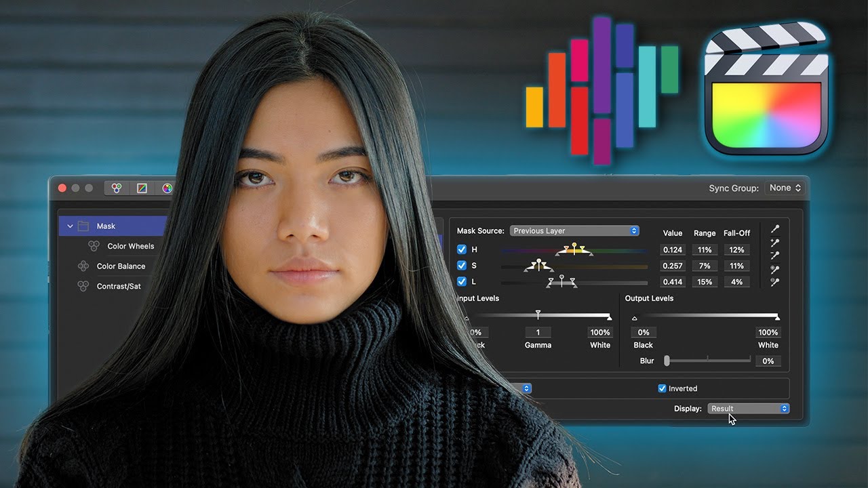Image resolution: width=868 pixels, height=488 pixels.
Task: Edit the S Range field 7%
Action: tap(705, 266)
